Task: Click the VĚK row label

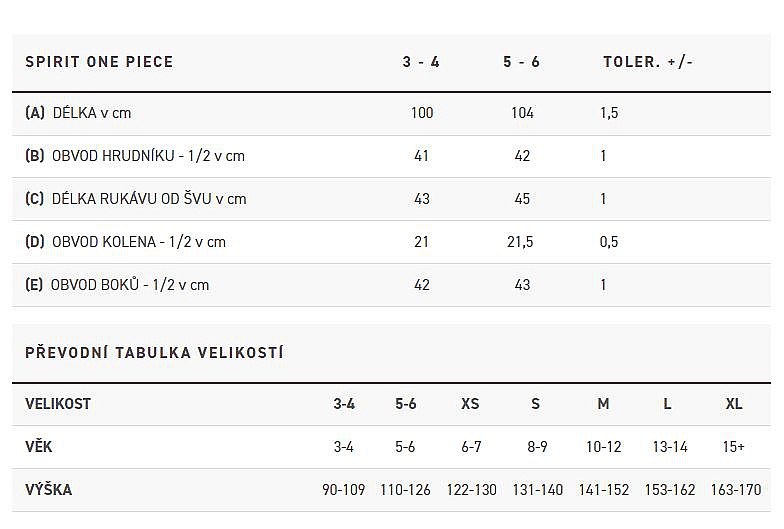Action: coord(39,447)
